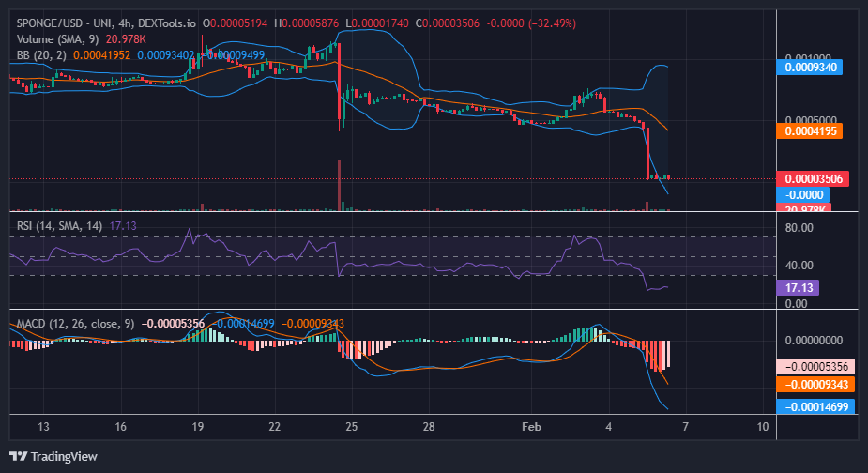
Task: Click the MACD value -0.00005356 in legend
Action: pos(173,324)
